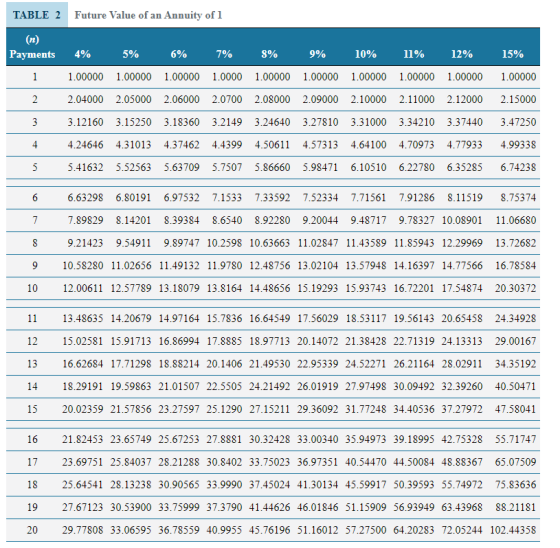Click cell value 29.77808

point(82,530)
